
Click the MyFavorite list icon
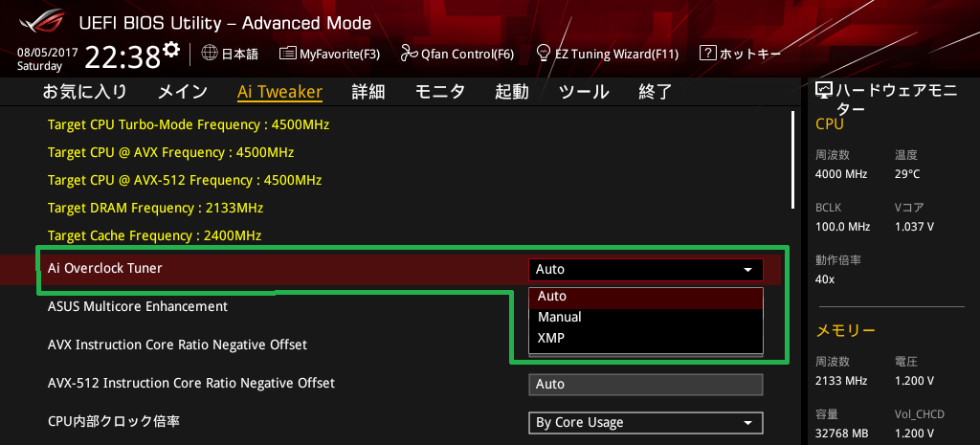[287, 54]
